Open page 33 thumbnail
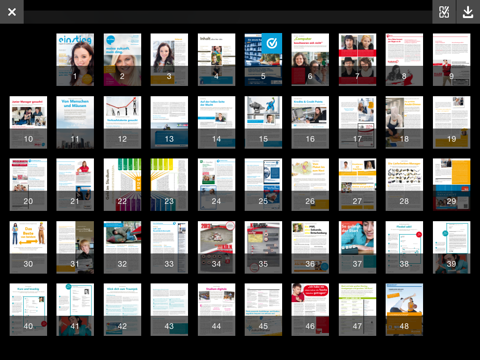Screen dimensions: 480x360 [169, 247]
